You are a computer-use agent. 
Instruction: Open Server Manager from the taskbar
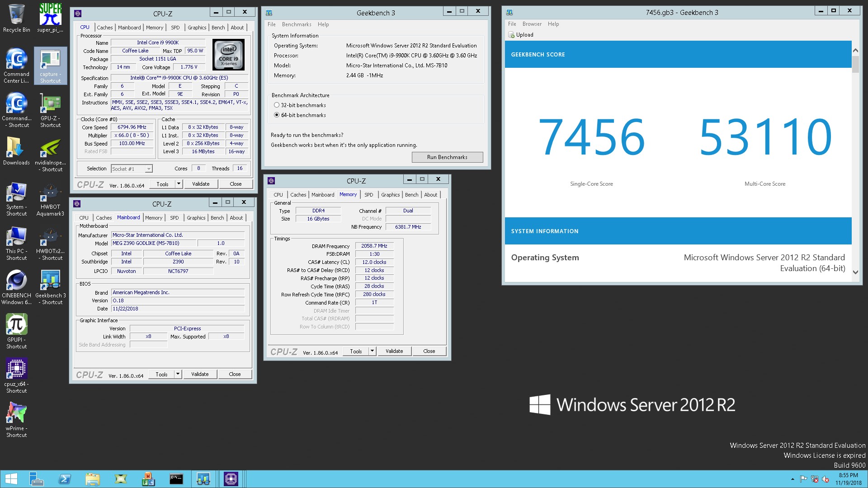(36, 479)
